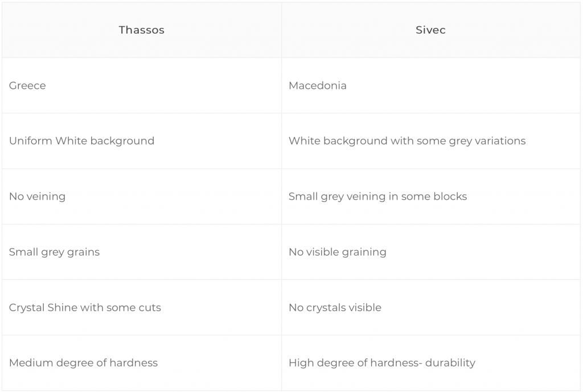Select Medium degree of hardness cell
This screenshot has height=392, width=583.
[x=142, y=362]
